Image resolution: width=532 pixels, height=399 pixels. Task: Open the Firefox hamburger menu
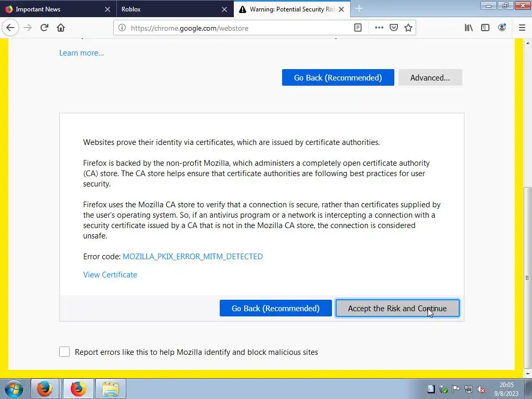click(x=522, y=28)
